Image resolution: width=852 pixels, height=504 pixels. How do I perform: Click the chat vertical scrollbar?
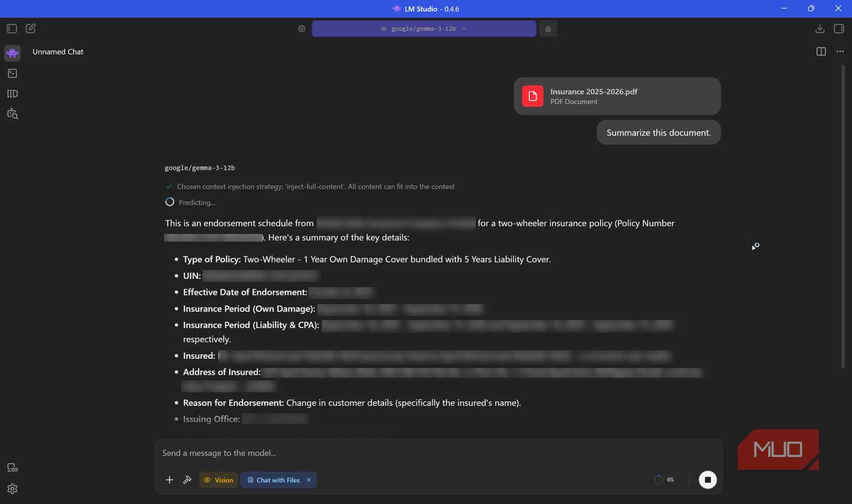pyautogui.click(x=843, y=217)
